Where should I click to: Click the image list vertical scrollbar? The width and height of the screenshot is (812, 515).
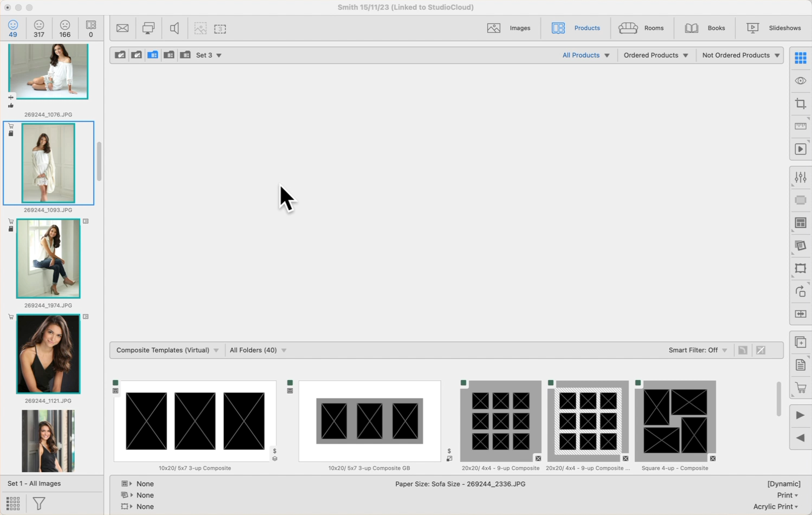tap(99, 162)
